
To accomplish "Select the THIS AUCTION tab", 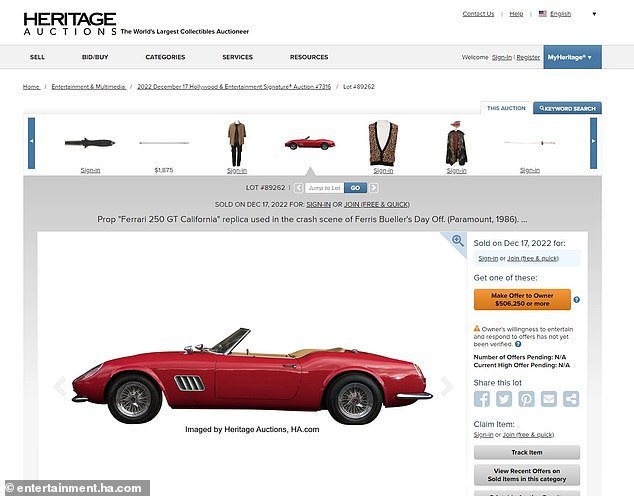I will tap(506, 108).
